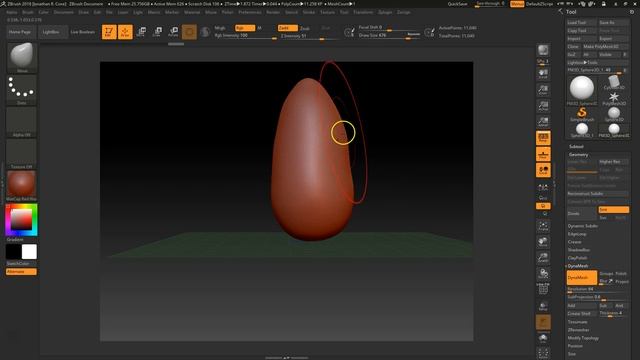Open the Zplugin menu

point(385,12)
